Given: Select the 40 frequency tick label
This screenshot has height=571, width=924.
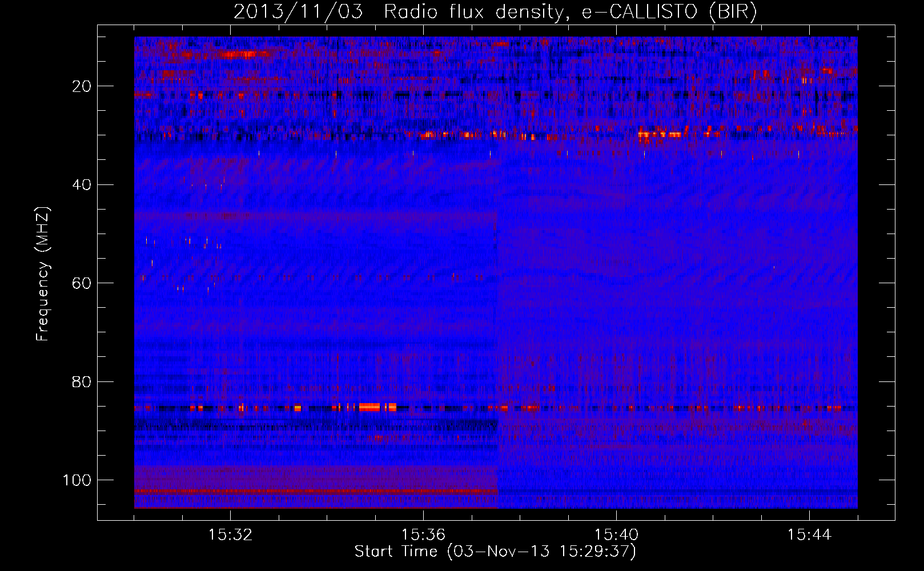Looking at the screenshot, I should click(x=82, y=184).
